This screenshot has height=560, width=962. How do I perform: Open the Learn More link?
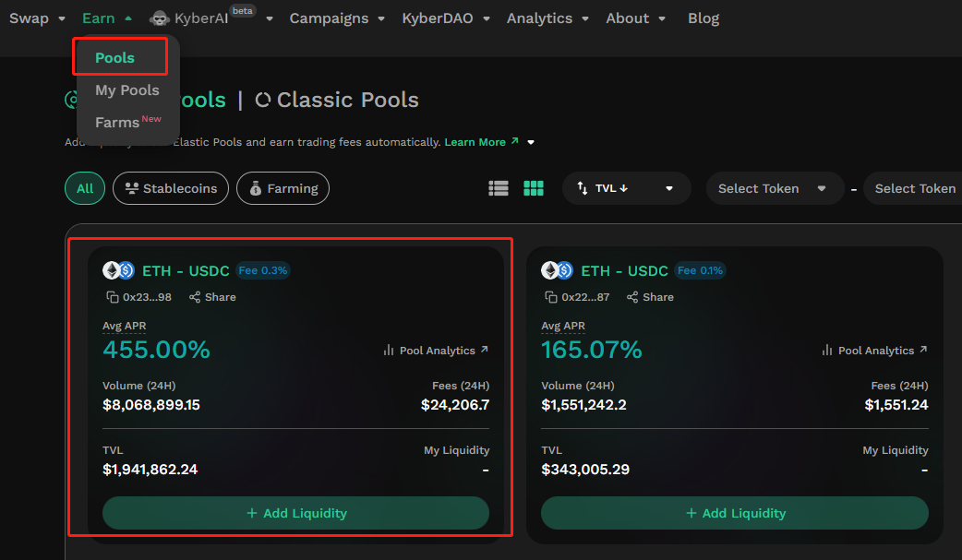[481, 142]
